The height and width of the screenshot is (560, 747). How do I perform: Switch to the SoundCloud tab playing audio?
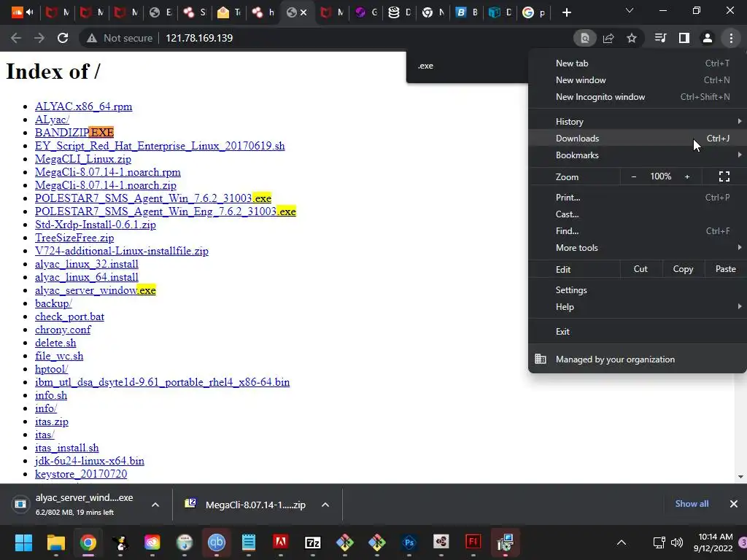[x=22, y=12]
